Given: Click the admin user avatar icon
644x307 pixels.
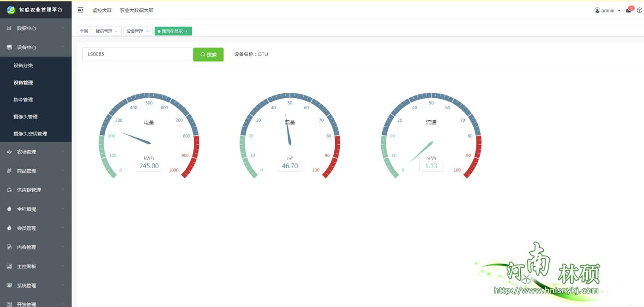Looking at the screenshot, I should point(597,11).
